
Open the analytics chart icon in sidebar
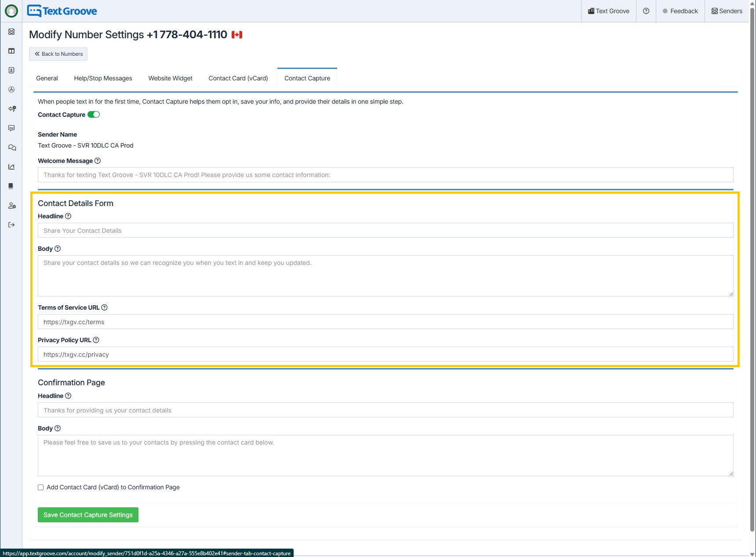coord(11,167)
